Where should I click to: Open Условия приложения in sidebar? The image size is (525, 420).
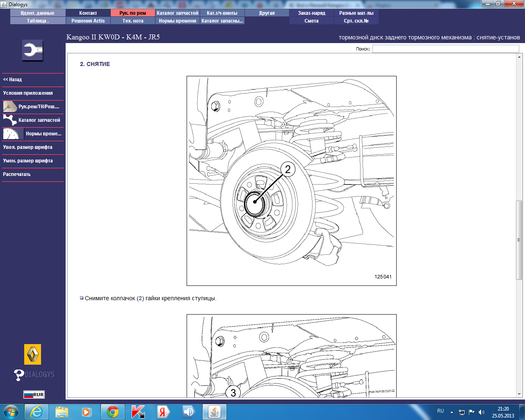point(33,93)
